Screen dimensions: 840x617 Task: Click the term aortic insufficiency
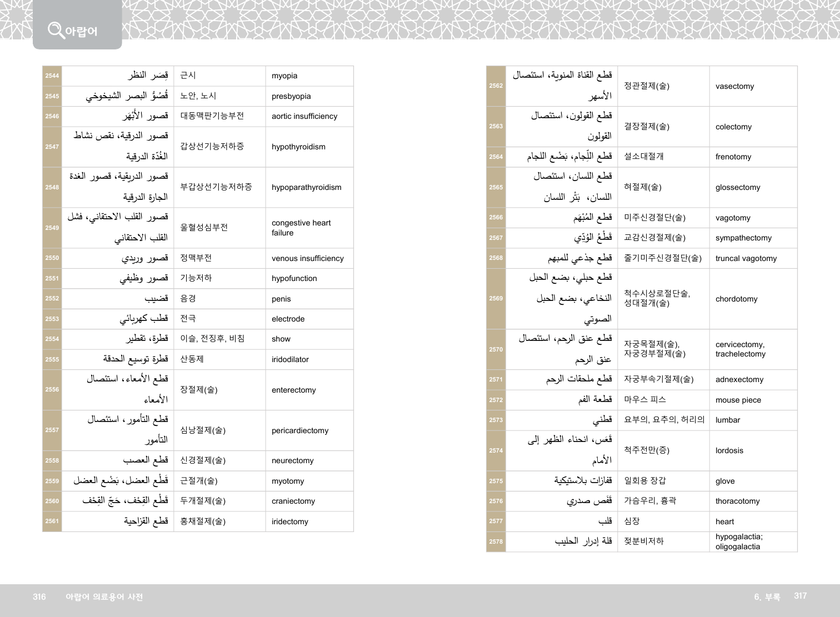[x=304, y=117]
